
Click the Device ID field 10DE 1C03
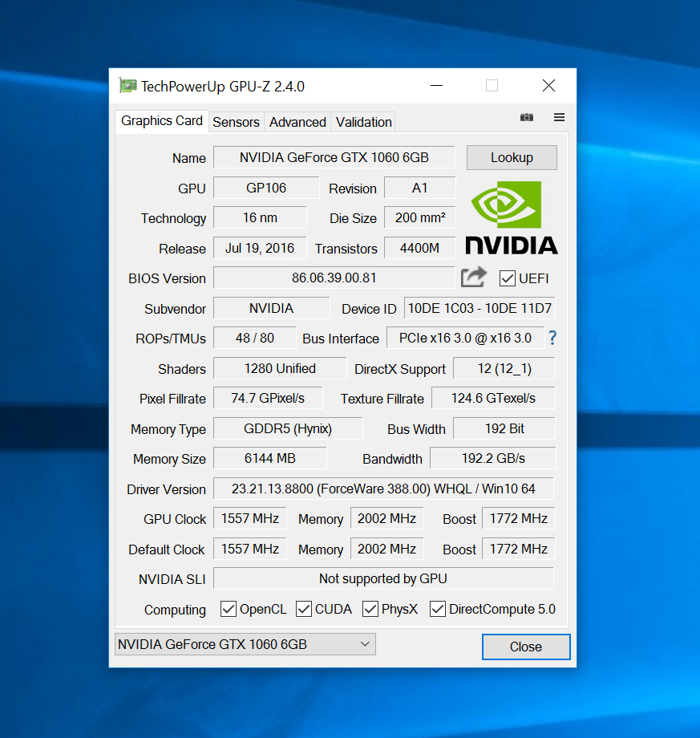[x=479, y=308]
